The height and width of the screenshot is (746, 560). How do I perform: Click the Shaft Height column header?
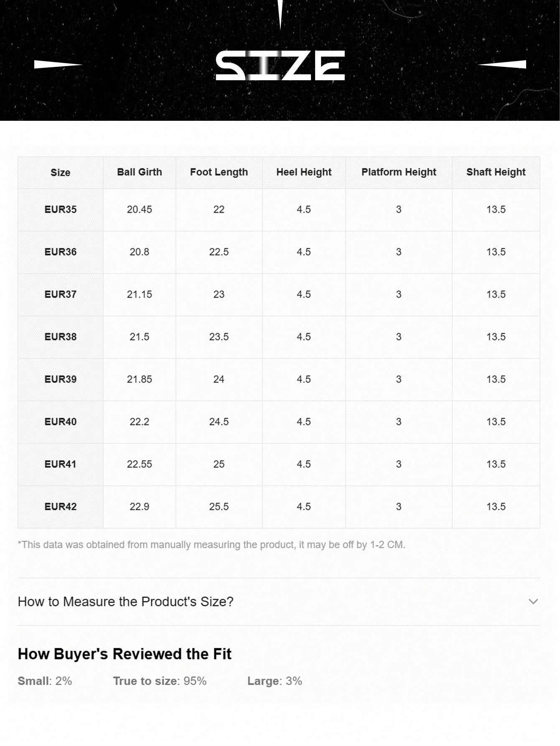496,172
